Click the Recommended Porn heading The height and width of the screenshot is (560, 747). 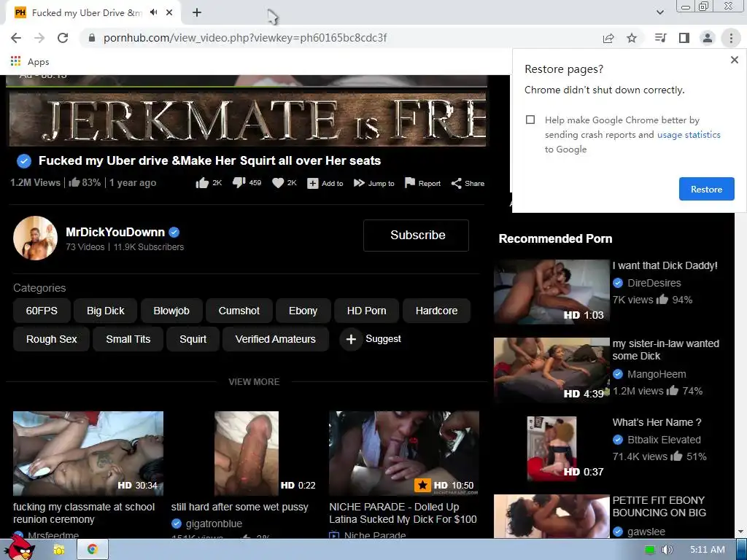tap(555, 238)
